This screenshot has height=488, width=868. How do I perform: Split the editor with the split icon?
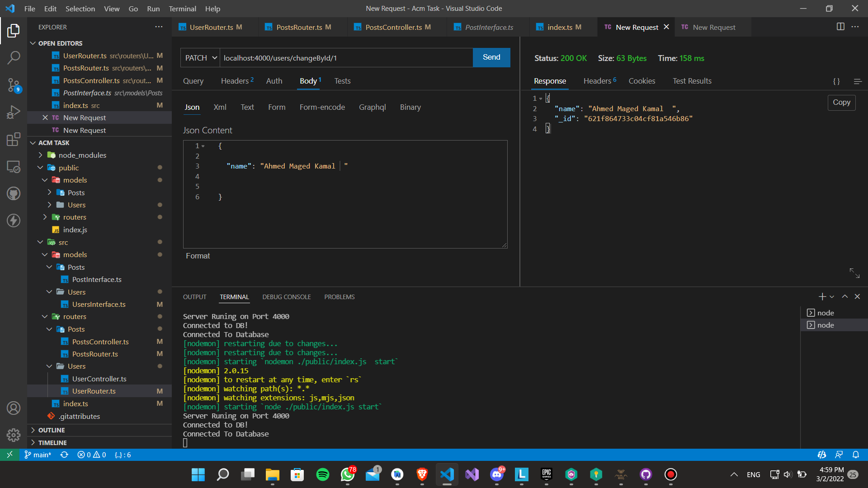pyautogui.click(x=841, y=27)
